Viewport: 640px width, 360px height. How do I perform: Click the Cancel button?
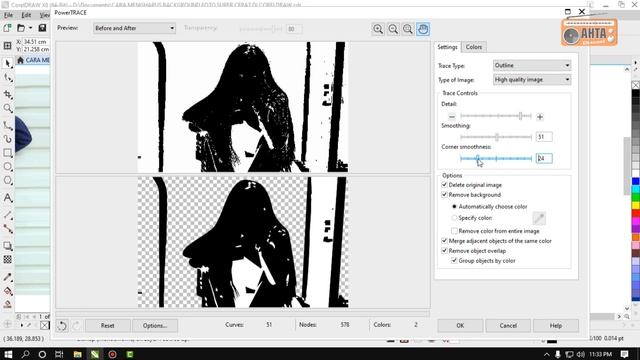(508, 326)
